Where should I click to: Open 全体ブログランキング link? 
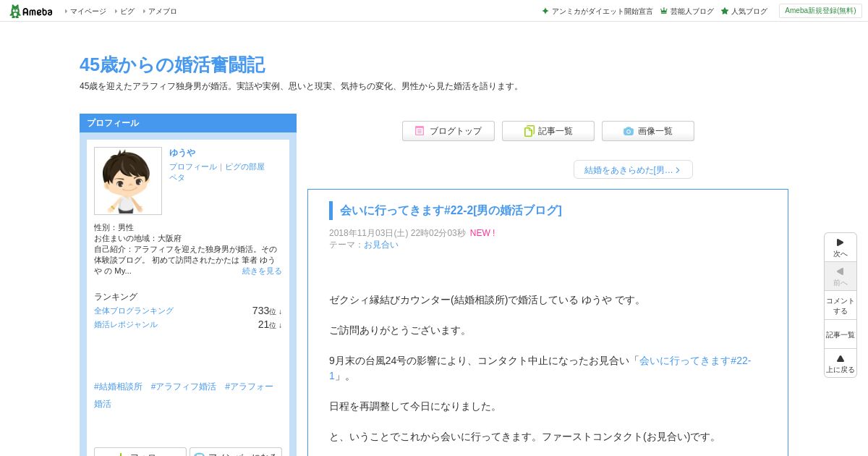134,311
